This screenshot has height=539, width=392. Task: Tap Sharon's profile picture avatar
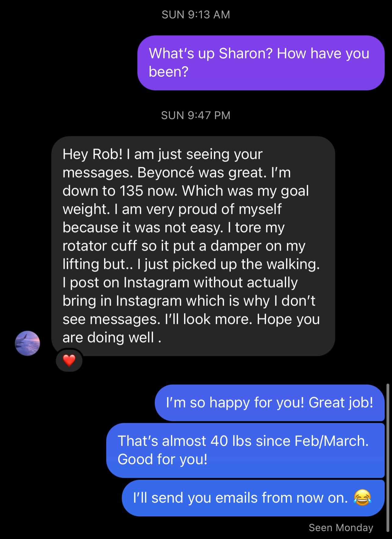tap(27, 343)
